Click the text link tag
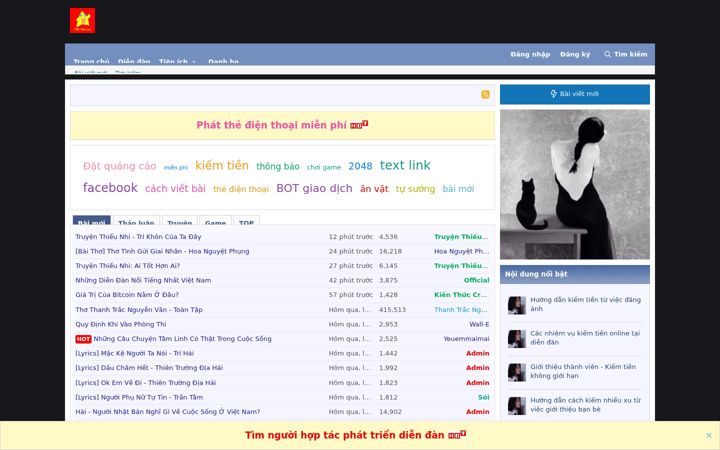 point(405,165)
